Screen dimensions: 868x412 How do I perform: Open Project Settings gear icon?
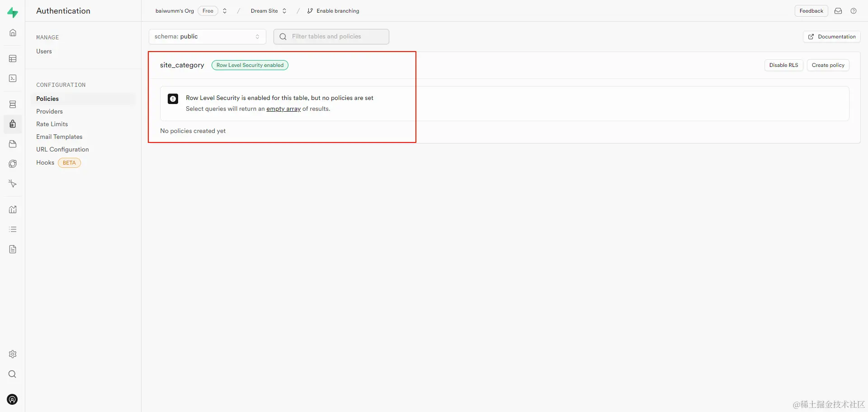(x=13, y=354)
